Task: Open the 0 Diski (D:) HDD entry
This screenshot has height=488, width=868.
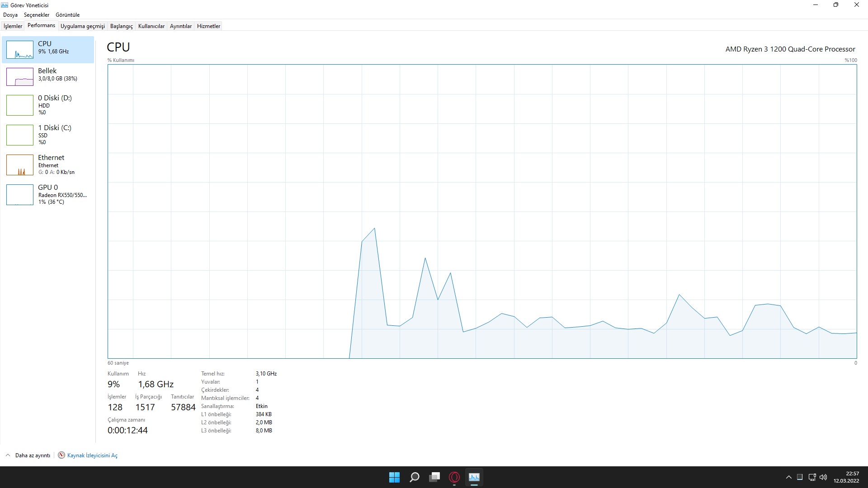Action: point(48,105)
